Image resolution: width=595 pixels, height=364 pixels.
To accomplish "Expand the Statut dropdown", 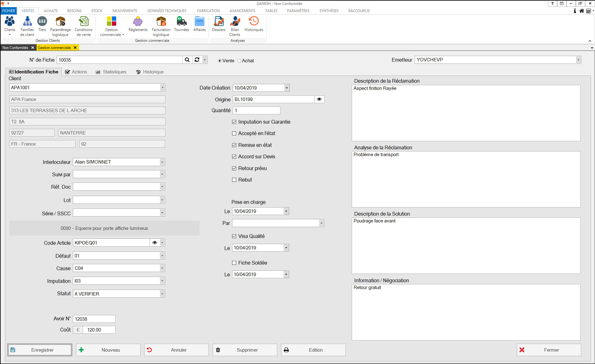I will point(162,294).
